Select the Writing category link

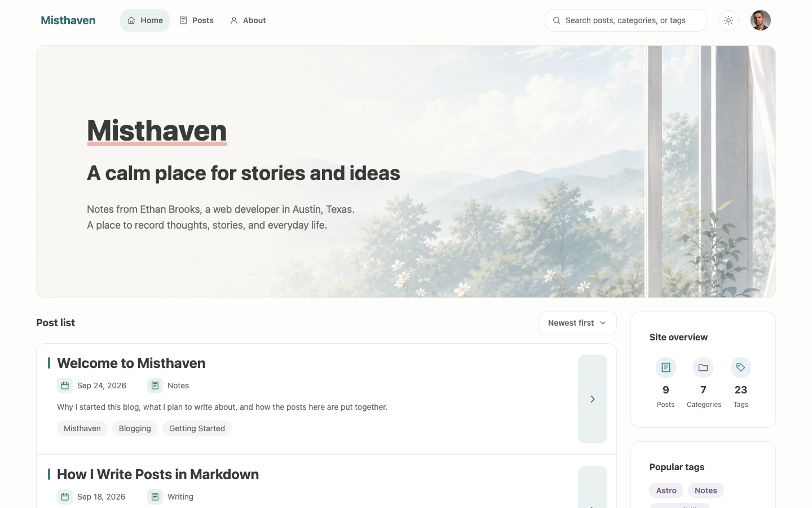(180, 497)
